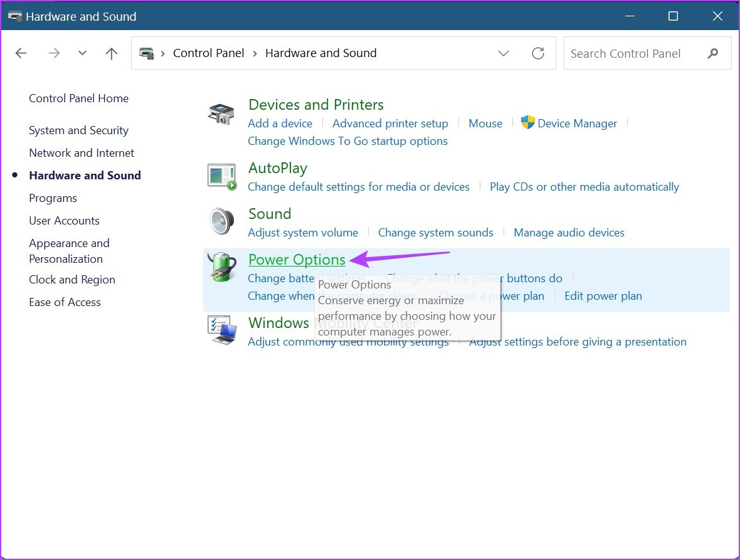Click the search magnifier icon
The width and height of the screenshot is (740, 560).
pyautogui.click(x=712, y=53)
